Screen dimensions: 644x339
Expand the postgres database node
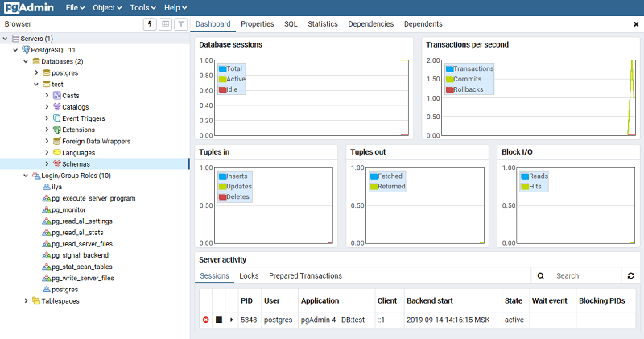point(36,72)
